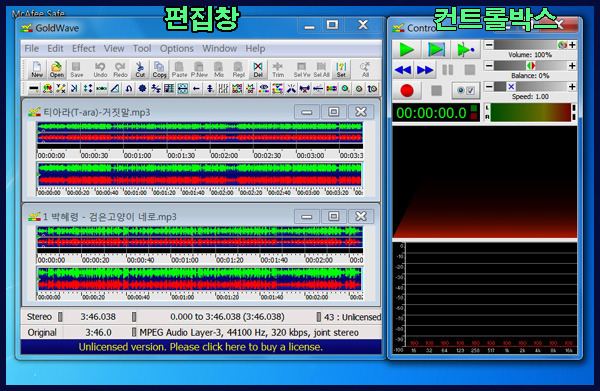Click the colorful car Doppler effect icon
Screen dimensions: 600x391
(48, 89)
